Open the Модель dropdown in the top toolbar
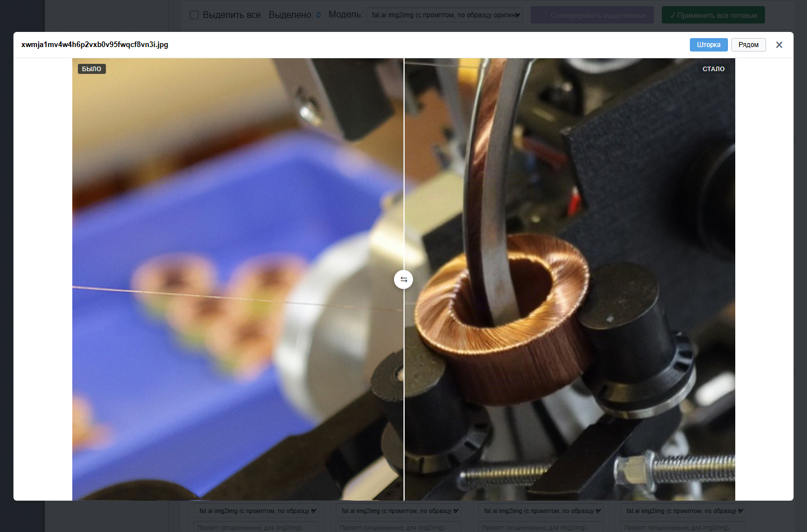The height and width of the screenshot is (532, 807). [x=444, y=15]
